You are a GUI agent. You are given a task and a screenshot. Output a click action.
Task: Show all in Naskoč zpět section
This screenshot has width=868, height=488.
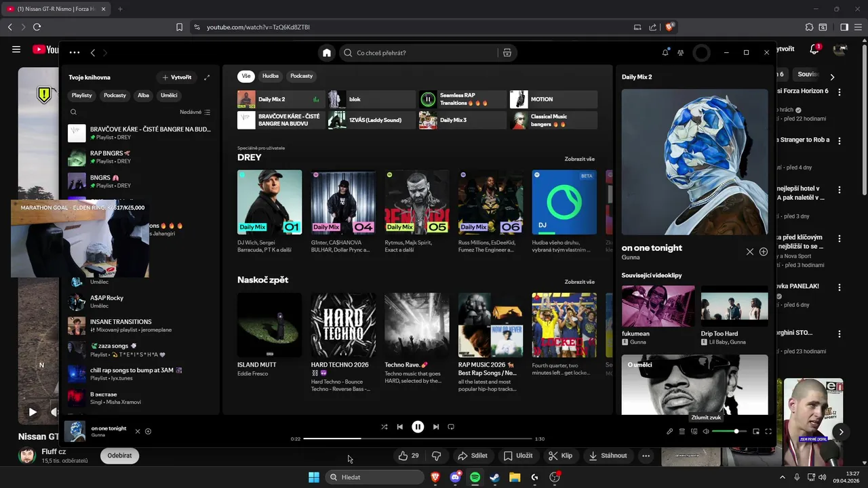580,282
